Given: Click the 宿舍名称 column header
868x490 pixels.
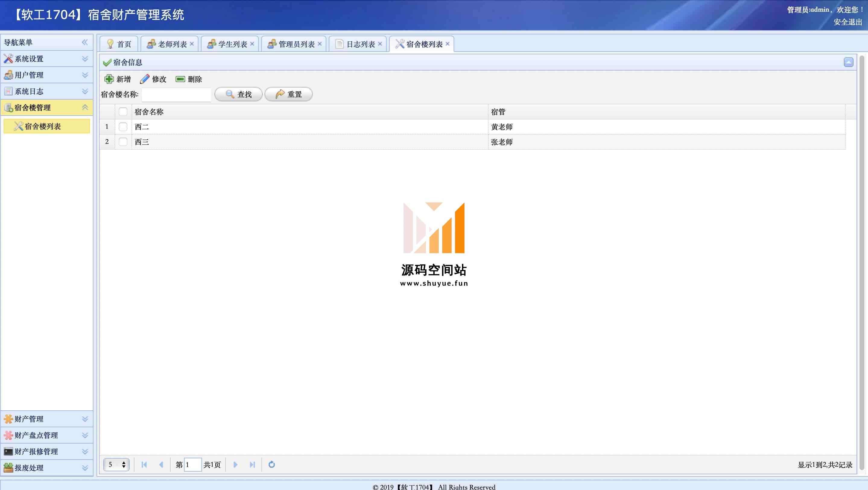Looking at the screenshot, I should tap(310, 112).
